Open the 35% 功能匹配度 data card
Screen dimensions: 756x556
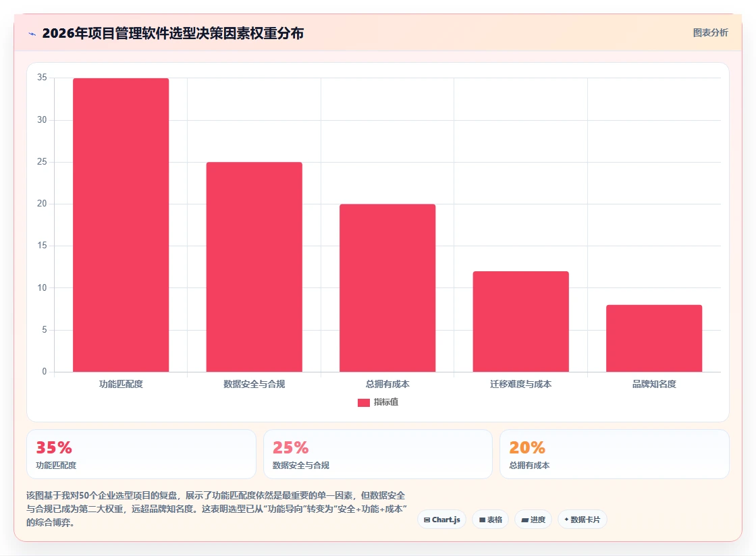141,454
